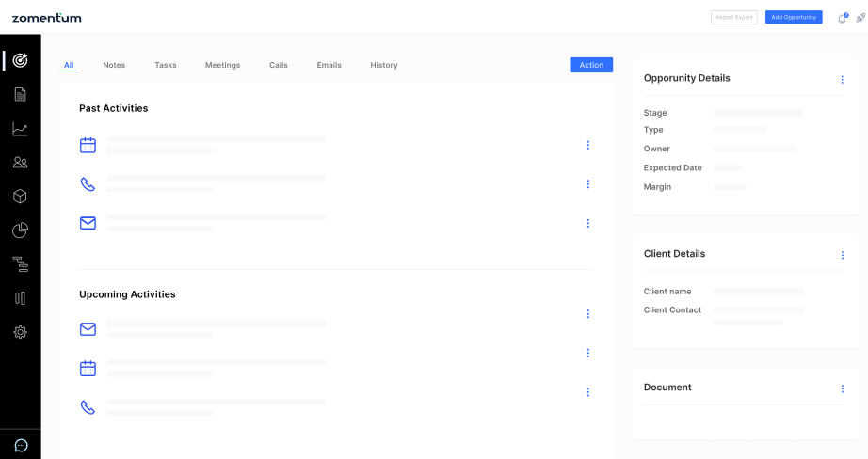
Task: Click the rocket icon in top bar
Action: click(x=860, y=18)
